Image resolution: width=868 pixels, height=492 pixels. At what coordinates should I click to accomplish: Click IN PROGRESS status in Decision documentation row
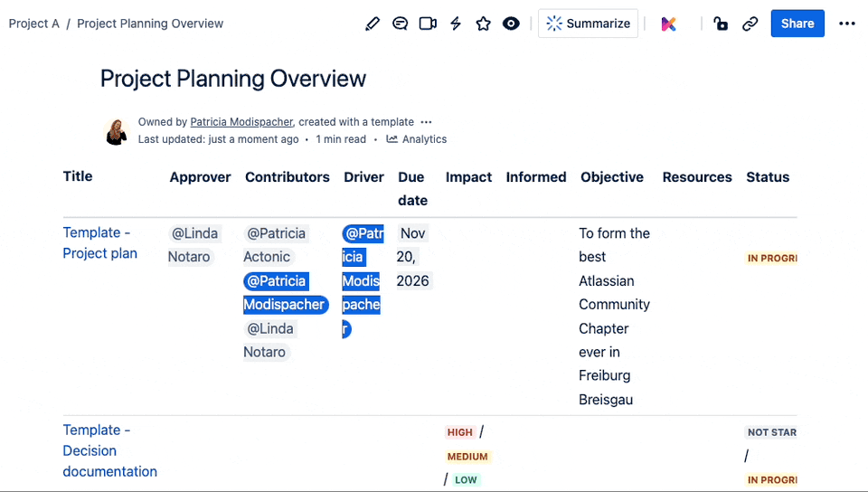(771, 480)
